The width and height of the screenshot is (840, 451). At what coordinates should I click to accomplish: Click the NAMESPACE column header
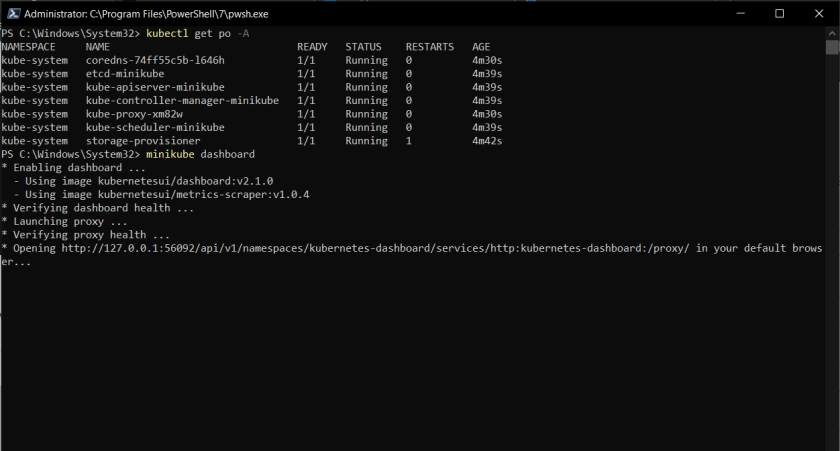click(x=30, y=47)
